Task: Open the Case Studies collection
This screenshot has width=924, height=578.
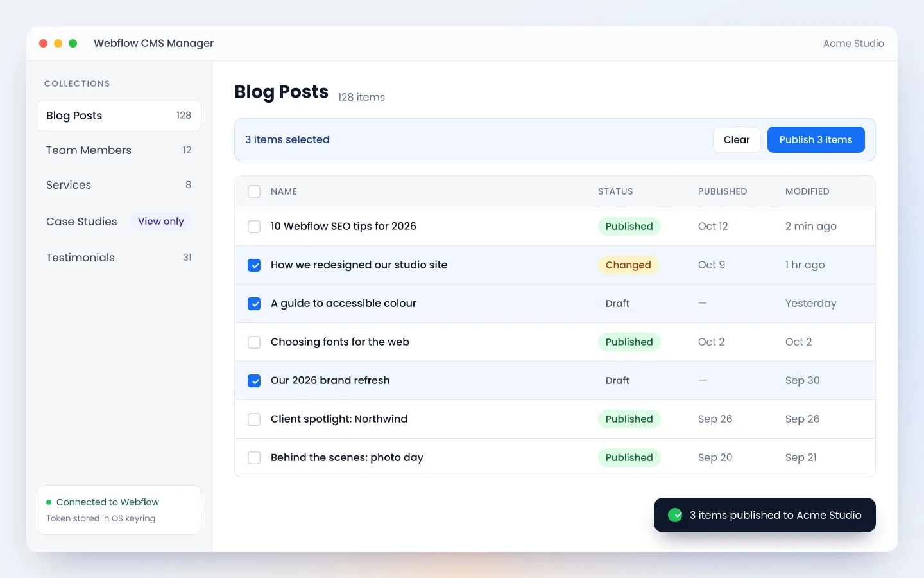Action: [119, 222]
